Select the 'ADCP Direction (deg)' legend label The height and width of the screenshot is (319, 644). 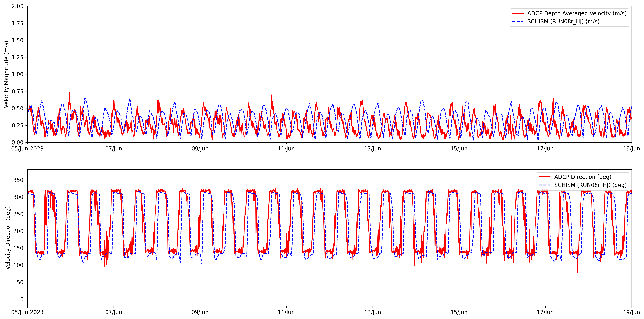click(x=583, y=177)
